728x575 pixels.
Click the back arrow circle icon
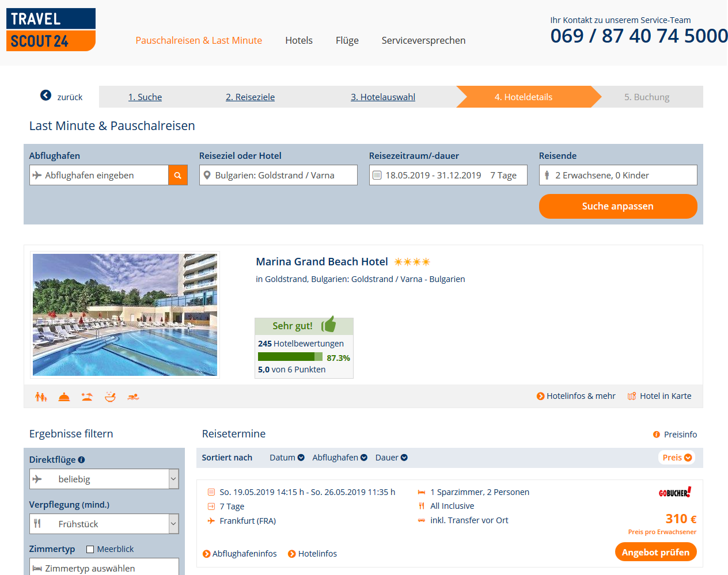click(45, 96)
